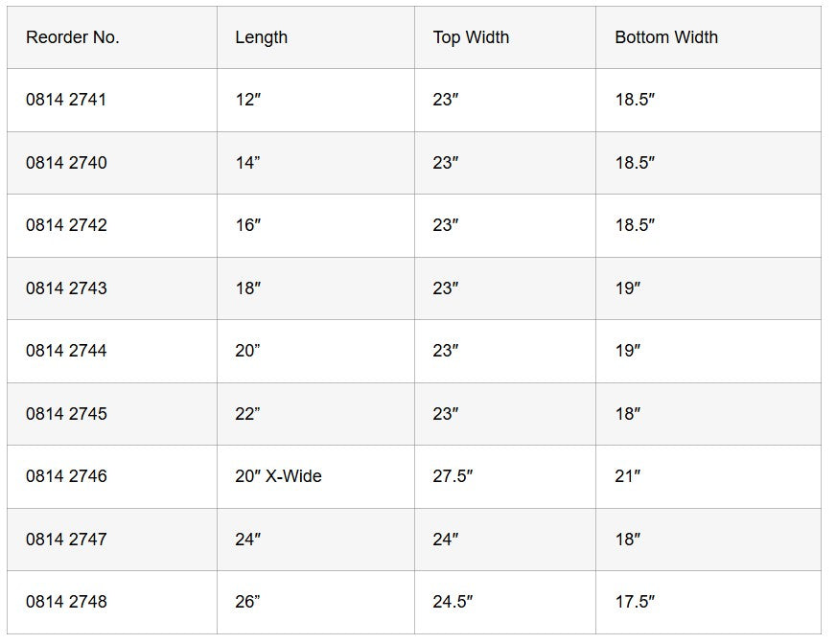This screenshot has width=836, height=644.
Task: Select reorder number 0814 2740
Action: coord(66,163)
